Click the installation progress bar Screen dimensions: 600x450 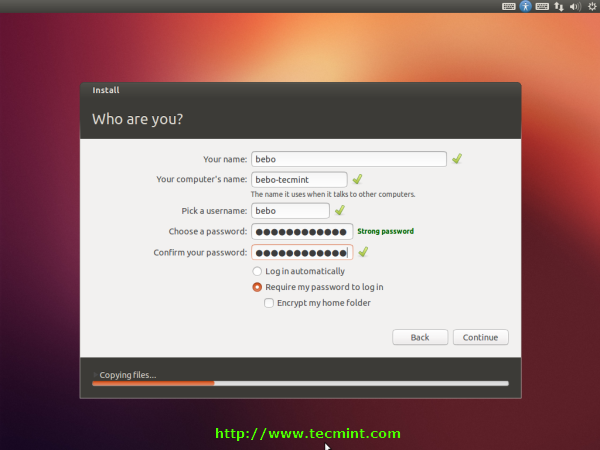pos(300,383)
